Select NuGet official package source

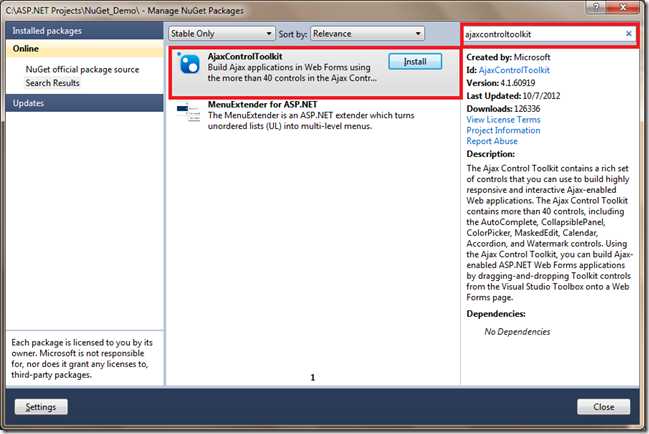(x=82, y=70)
